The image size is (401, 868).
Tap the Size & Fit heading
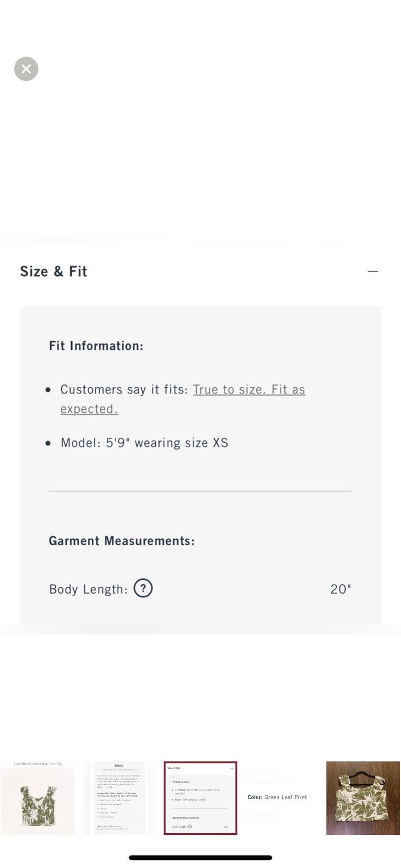point(54,271)
